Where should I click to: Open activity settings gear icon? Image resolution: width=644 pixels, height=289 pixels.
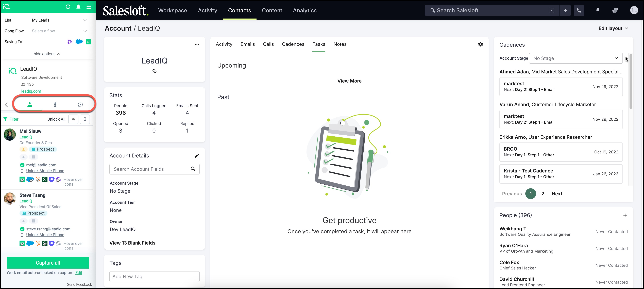coord(481,44)
